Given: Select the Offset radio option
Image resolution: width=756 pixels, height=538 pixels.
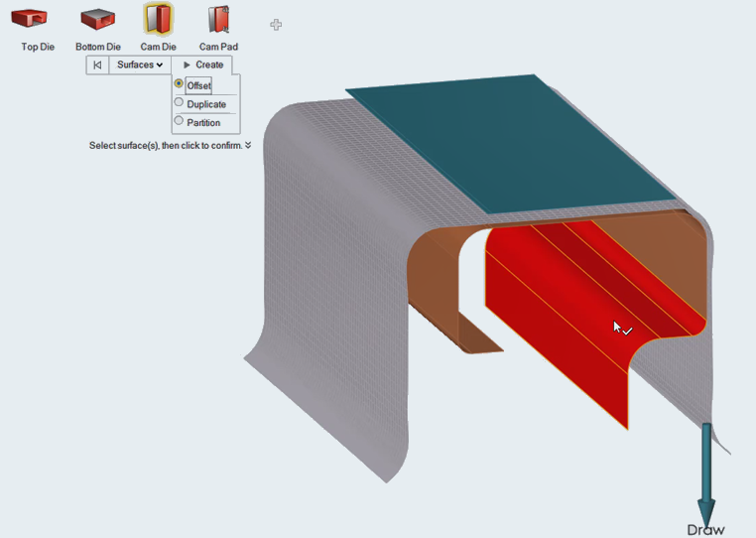Looking at the screenshot, I should pos(179,84).
